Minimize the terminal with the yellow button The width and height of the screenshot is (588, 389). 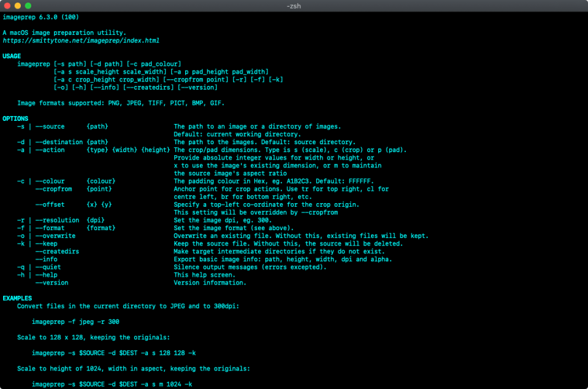coord(17,6)
